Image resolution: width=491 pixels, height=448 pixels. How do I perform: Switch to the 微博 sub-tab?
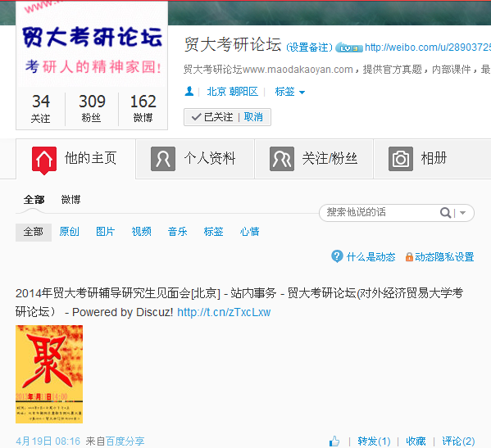point(70,200)
